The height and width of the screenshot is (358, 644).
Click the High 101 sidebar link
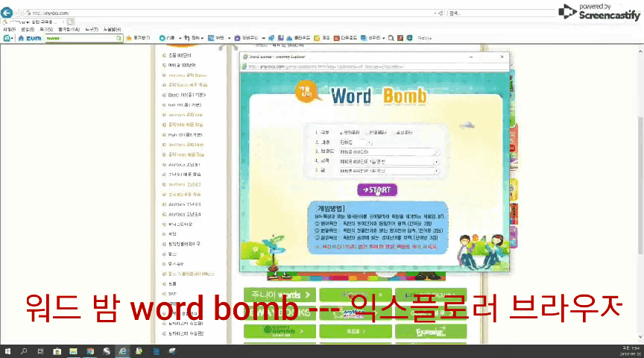tap(185, 135)
